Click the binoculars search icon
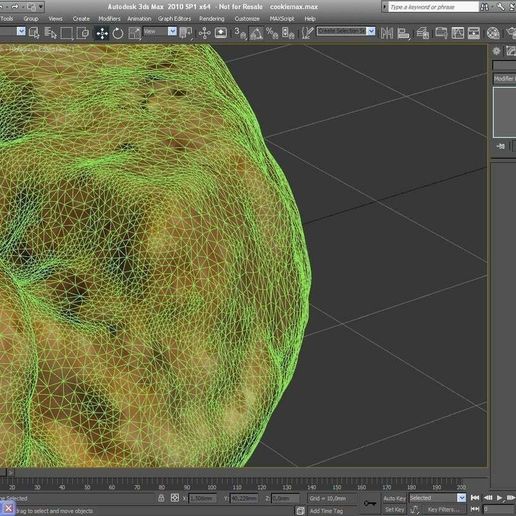516x516 pixels. click(x=484, y=7)
